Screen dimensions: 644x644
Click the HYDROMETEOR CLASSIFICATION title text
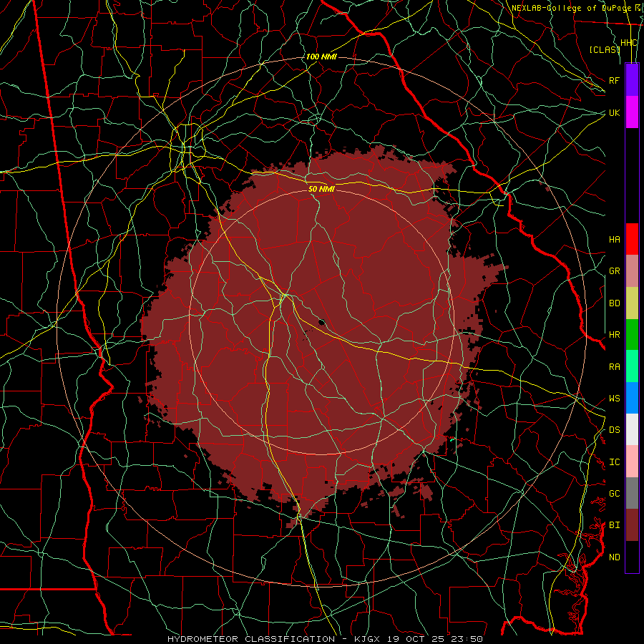tap(251, 639)
